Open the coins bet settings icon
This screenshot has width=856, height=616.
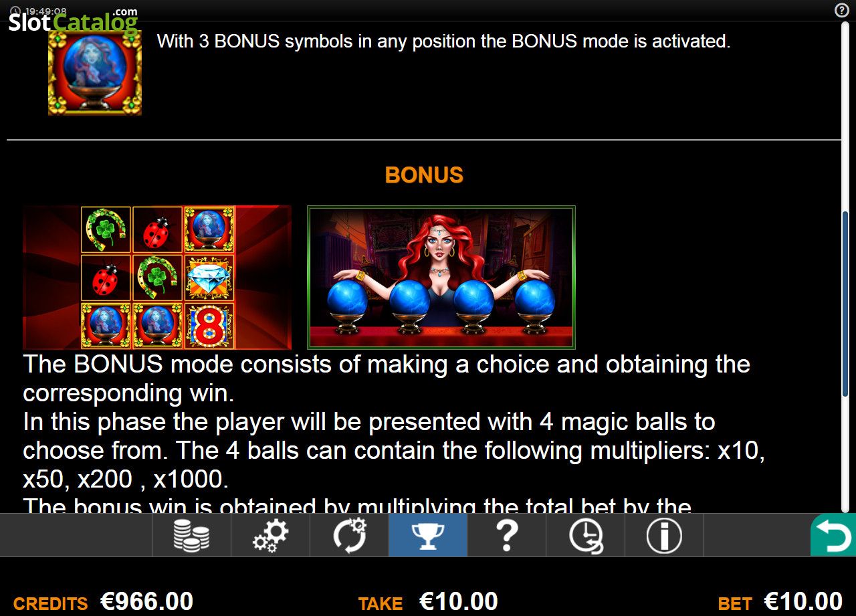point(191,535)
